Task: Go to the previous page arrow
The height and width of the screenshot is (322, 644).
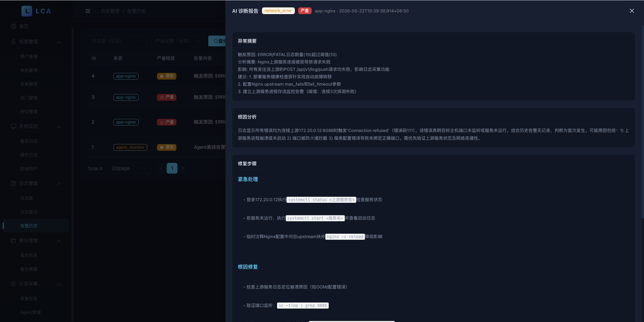Action: [x=161, y=168]
